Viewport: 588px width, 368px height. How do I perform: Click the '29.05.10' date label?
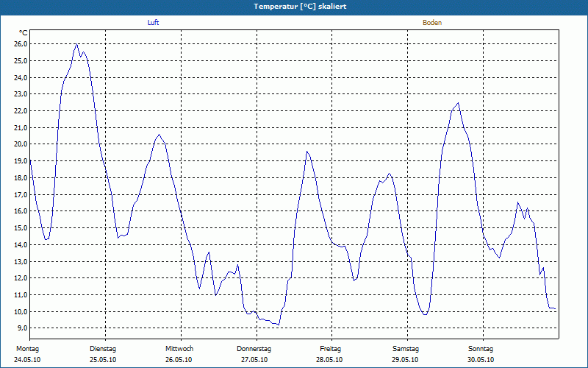click(405, 360)
